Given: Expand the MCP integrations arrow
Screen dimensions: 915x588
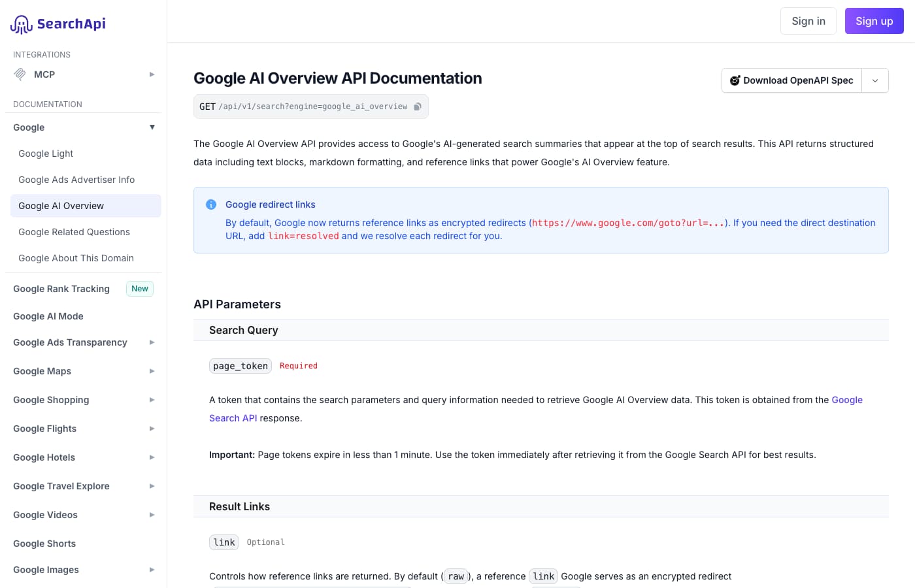Looking at the screenshot, I should [152, 74].
